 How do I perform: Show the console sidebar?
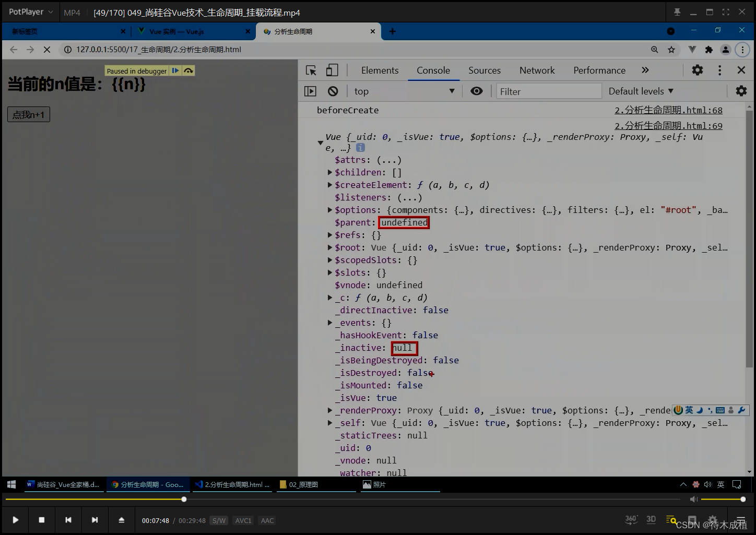(x=310, y=91)
